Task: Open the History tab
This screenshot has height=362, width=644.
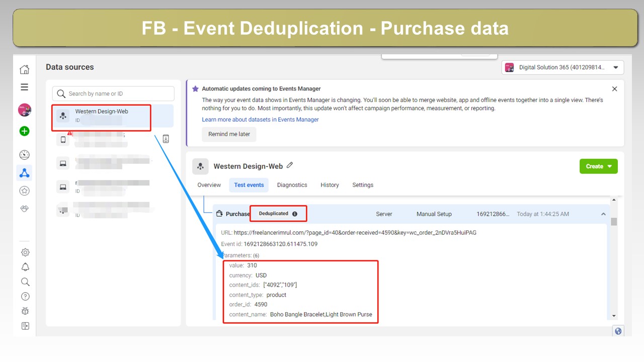Action: [330, 185]
